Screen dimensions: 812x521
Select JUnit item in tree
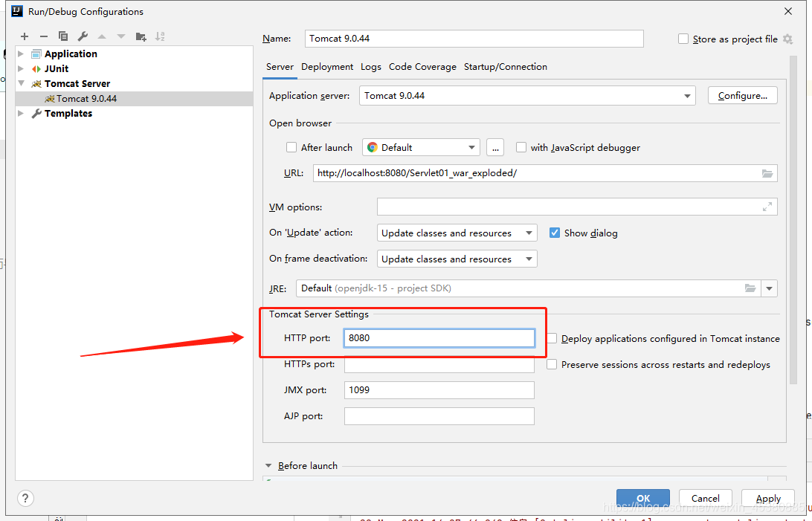(x=56, y=68)
